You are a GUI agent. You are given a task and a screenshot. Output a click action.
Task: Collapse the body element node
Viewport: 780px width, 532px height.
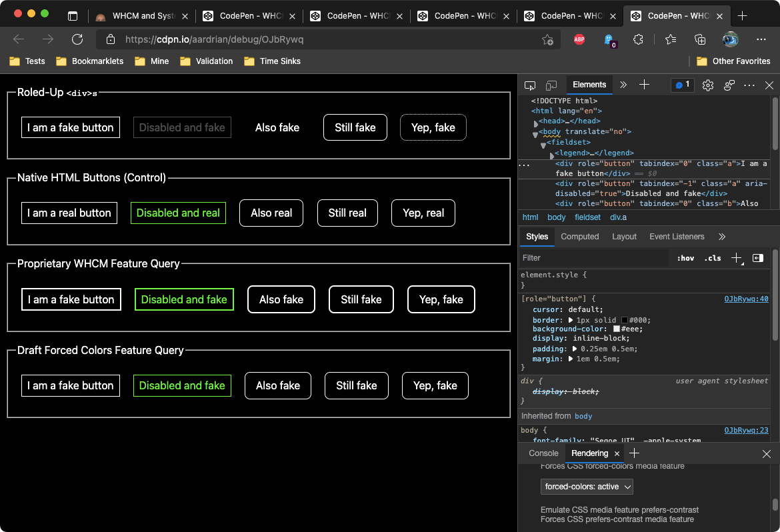(x=535, y=134)
